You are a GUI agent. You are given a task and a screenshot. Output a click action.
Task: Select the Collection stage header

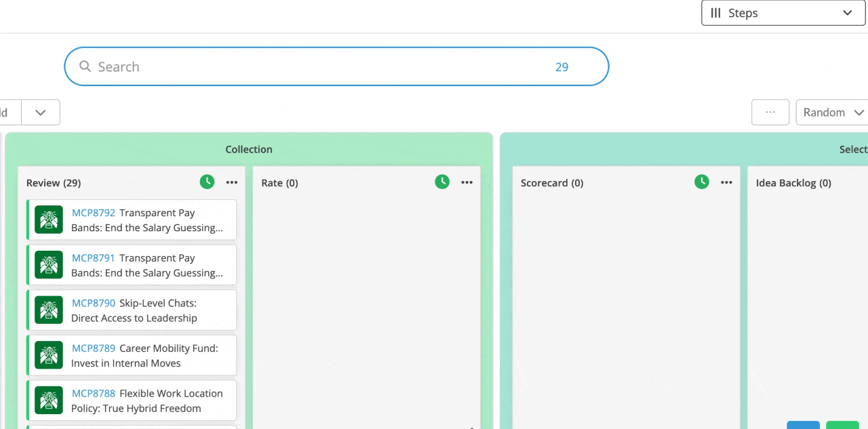point(249,149)
